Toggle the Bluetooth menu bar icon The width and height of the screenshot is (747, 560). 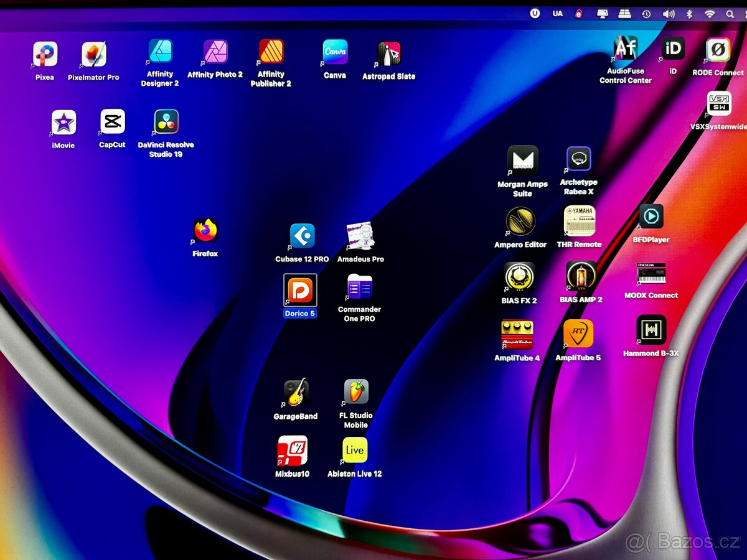pos(689,14)
